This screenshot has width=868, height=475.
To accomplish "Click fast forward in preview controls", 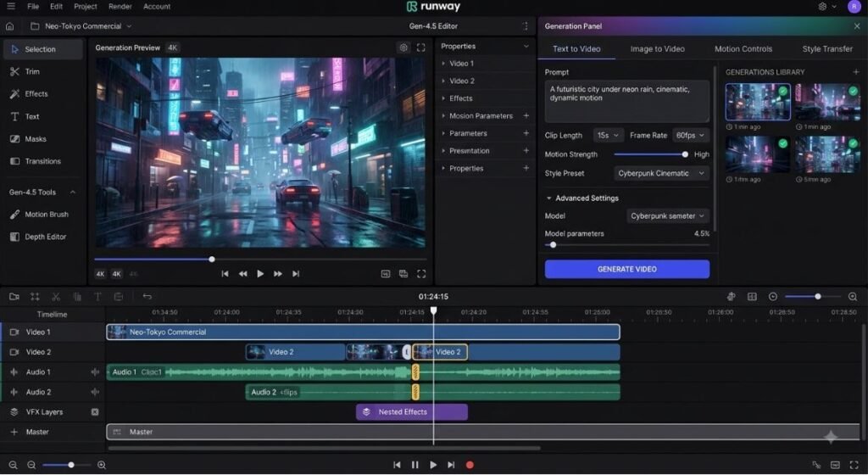I will (x=278, y=274).
